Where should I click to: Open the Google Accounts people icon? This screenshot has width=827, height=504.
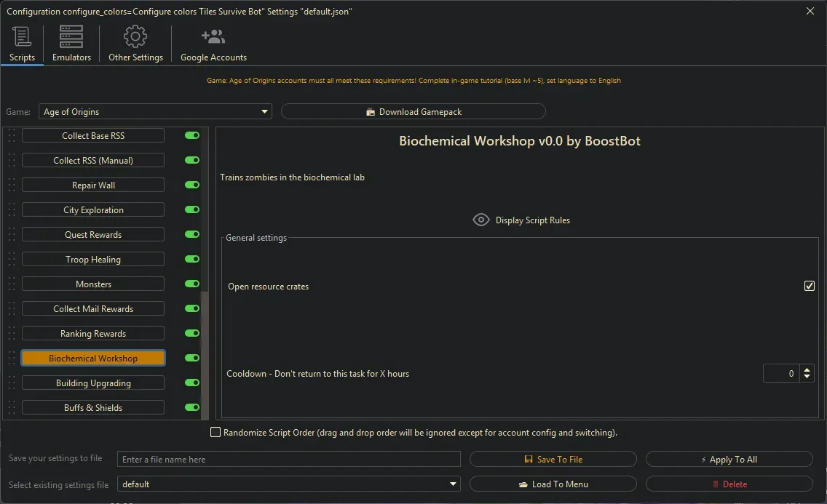[x=213, y=36]
